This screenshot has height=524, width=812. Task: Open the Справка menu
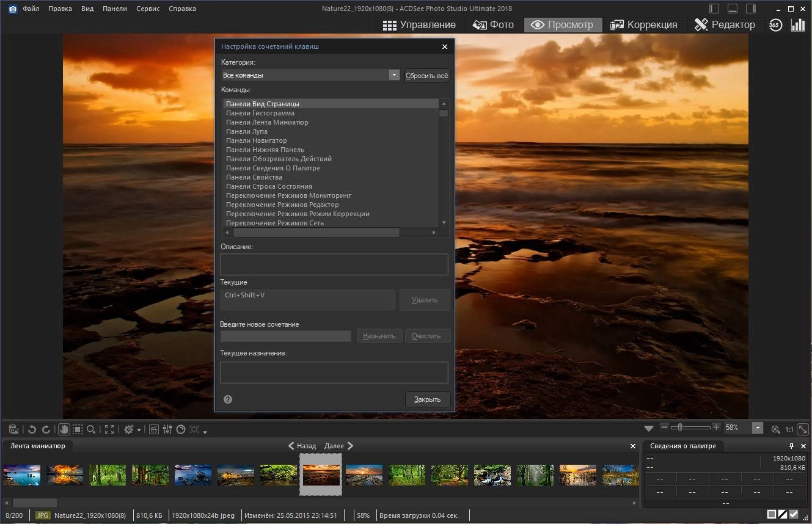pyautogui.click(x=182, y=9)
